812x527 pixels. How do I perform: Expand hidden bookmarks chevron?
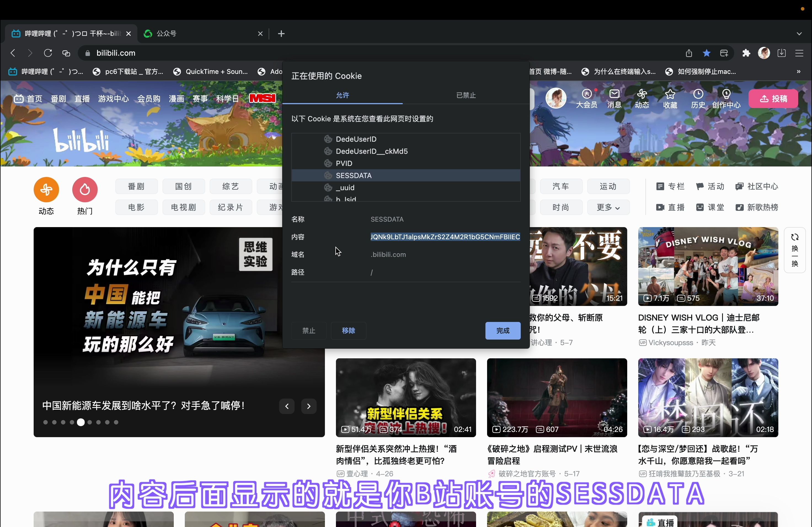pyautogui.click(x=799, y=72)
